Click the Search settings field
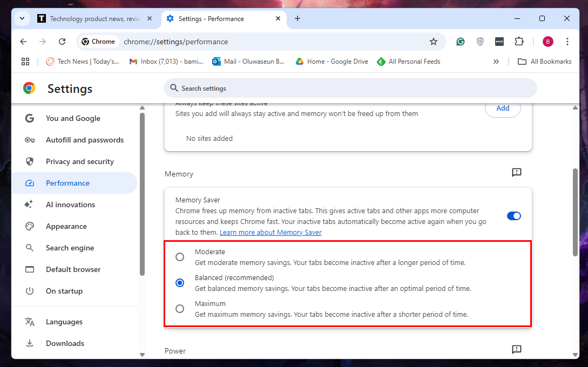 [350, 88]
